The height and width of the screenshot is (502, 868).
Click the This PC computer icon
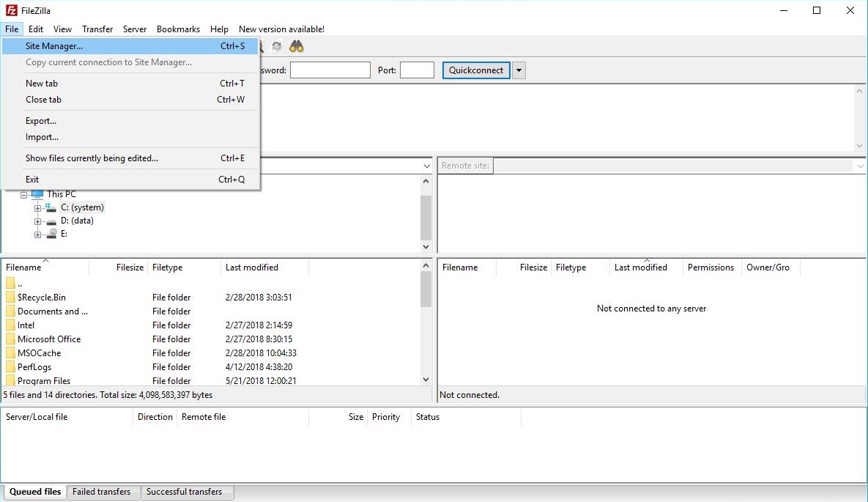point(37,194)
